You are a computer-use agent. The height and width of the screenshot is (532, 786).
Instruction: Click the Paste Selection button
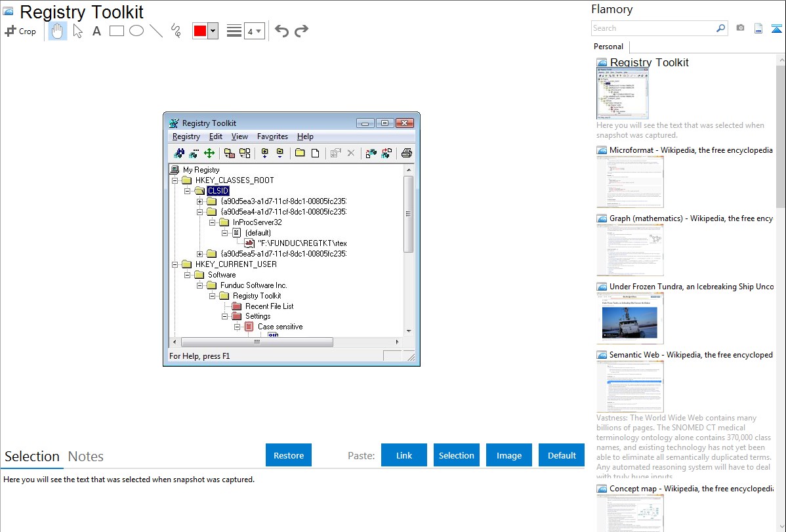(x=456, y=455)
